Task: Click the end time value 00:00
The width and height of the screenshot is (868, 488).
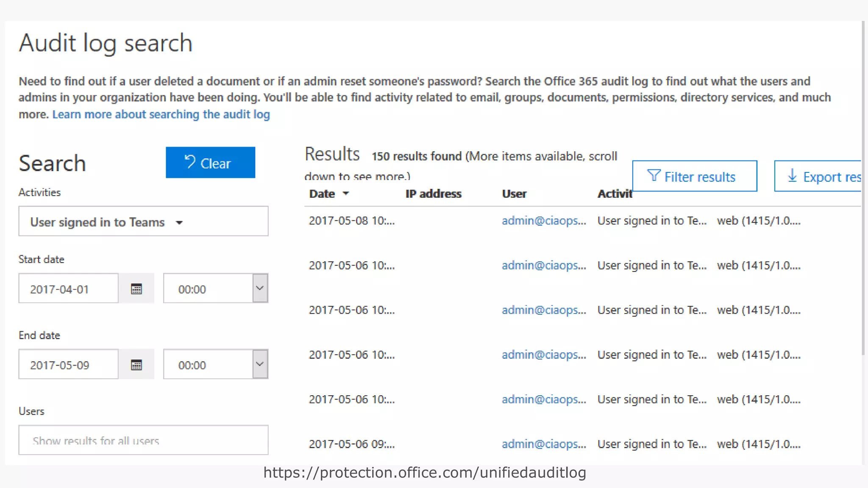Action: pyautogui.click(x=192, y=365)
